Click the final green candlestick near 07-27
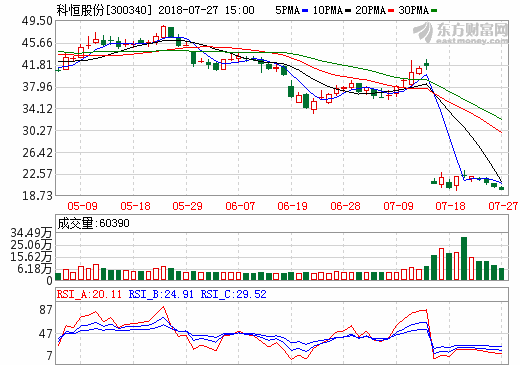This screenshot has height=365, width=520. coord(501,189)
